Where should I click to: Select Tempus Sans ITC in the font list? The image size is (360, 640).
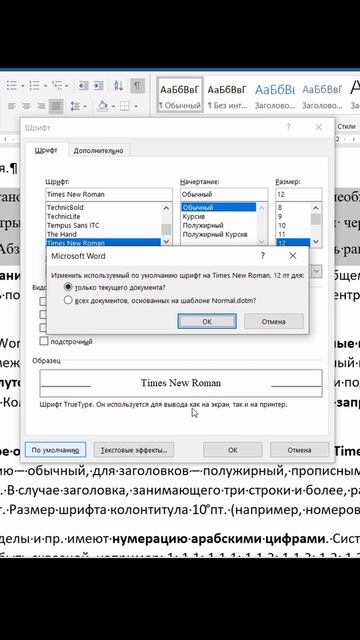(x=103, y=225)
